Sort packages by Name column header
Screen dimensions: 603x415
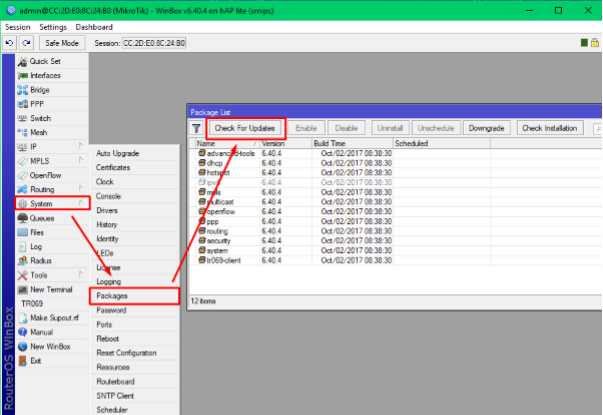[227, 143]
